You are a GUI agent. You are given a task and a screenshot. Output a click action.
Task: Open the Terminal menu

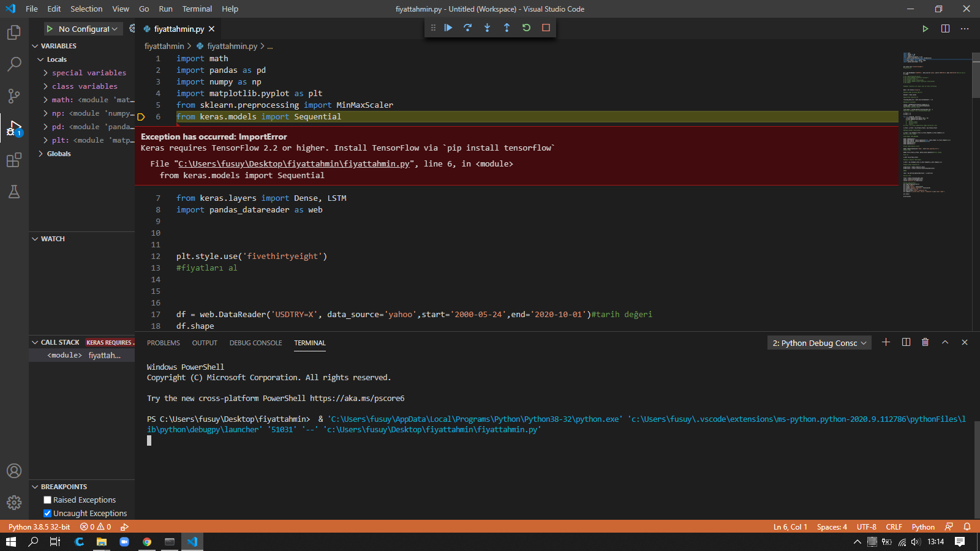point(197,9)
